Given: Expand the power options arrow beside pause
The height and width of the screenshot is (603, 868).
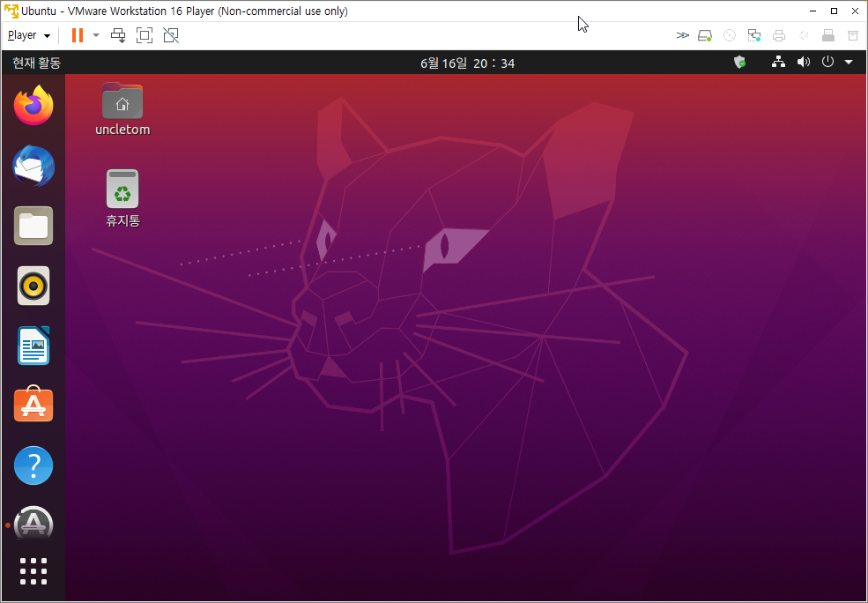Looking at the screenshot, I should point(96,35).
